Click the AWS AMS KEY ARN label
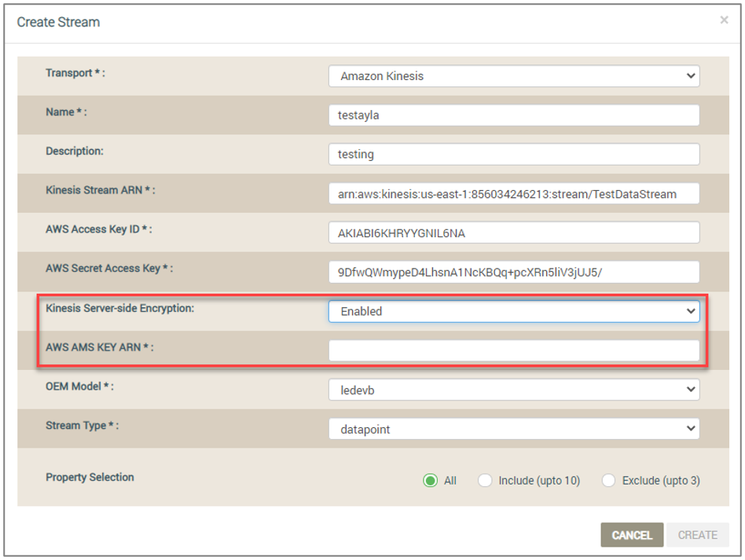 click(x=99, y=347)
